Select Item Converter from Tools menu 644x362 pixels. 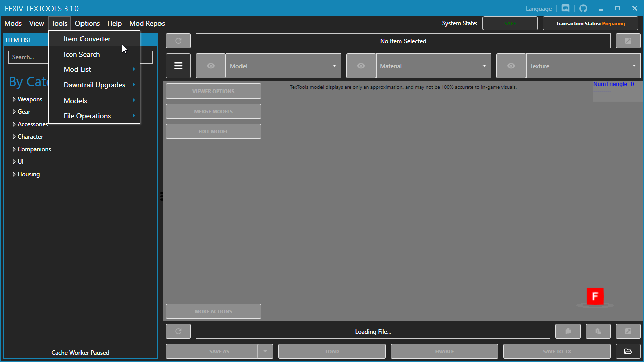click(95, 39)
